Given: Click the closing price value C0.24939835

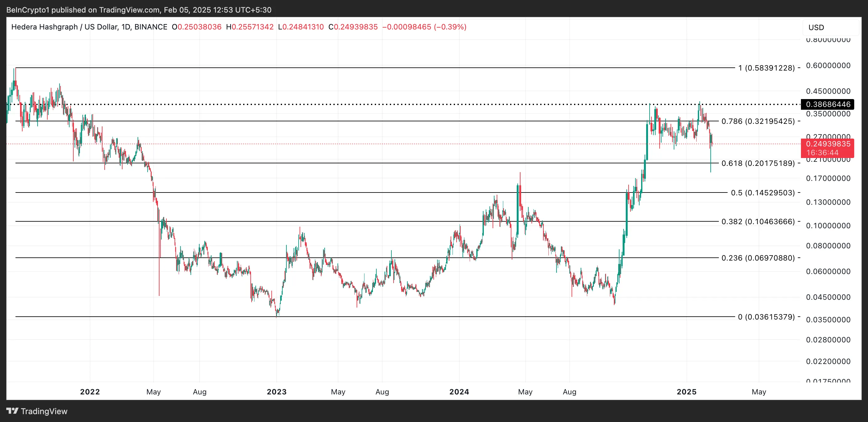Looking at the screenshot, I should click(353, 27).
